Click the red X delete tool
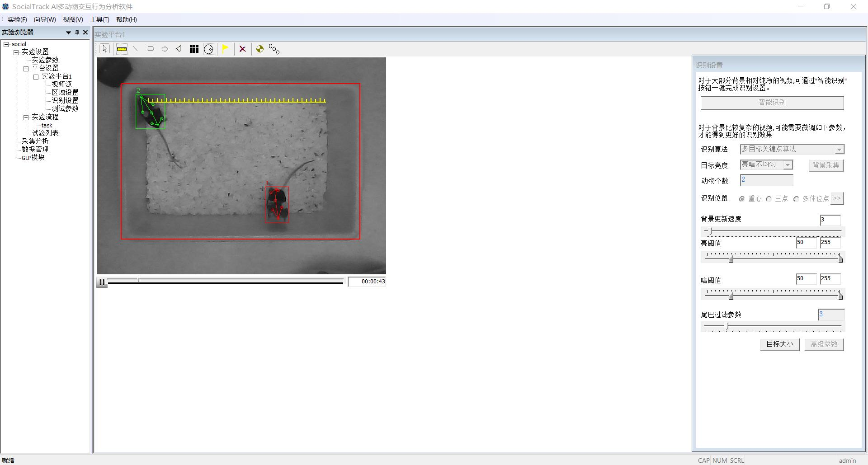This screenshot has width=868, height=465. (242, 49)
